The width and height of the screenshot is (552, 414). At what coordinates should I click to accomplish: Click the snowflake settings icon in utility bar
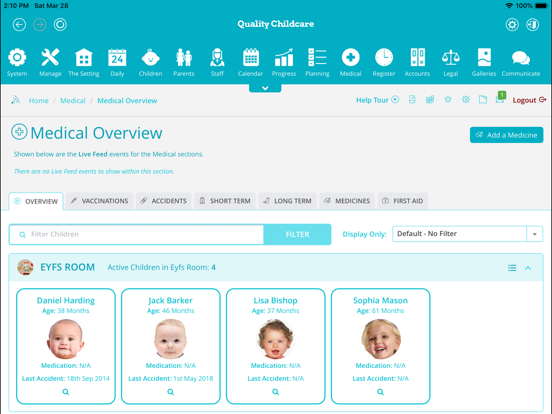(466, 100)
